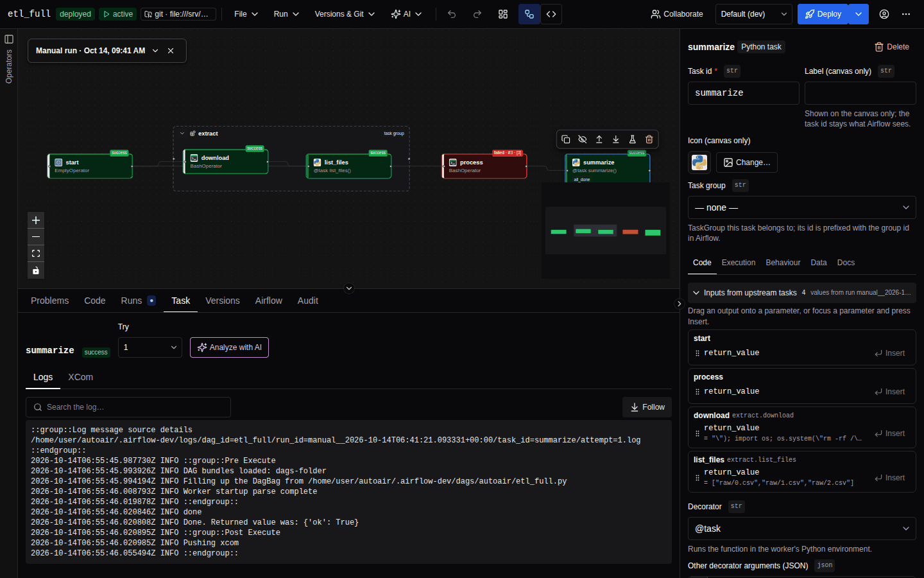Expand the manual run selector chevron
Image resolution: width=924 pixels, height=578 pixels.
point(155,51)
